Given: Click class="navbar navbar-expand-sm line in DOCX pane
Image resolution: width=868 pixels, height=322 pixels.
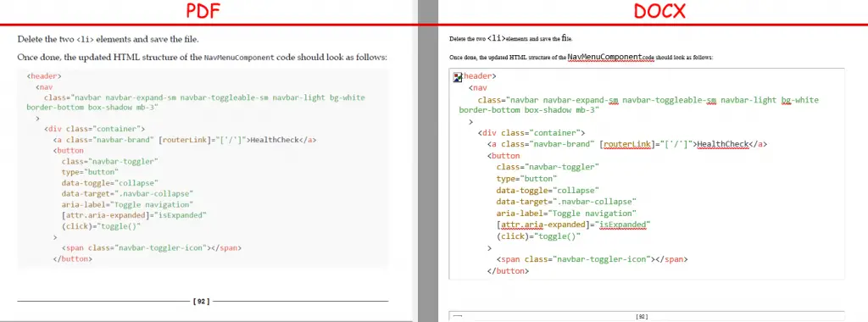Looking at the screenshot, I should coord(648,100).
